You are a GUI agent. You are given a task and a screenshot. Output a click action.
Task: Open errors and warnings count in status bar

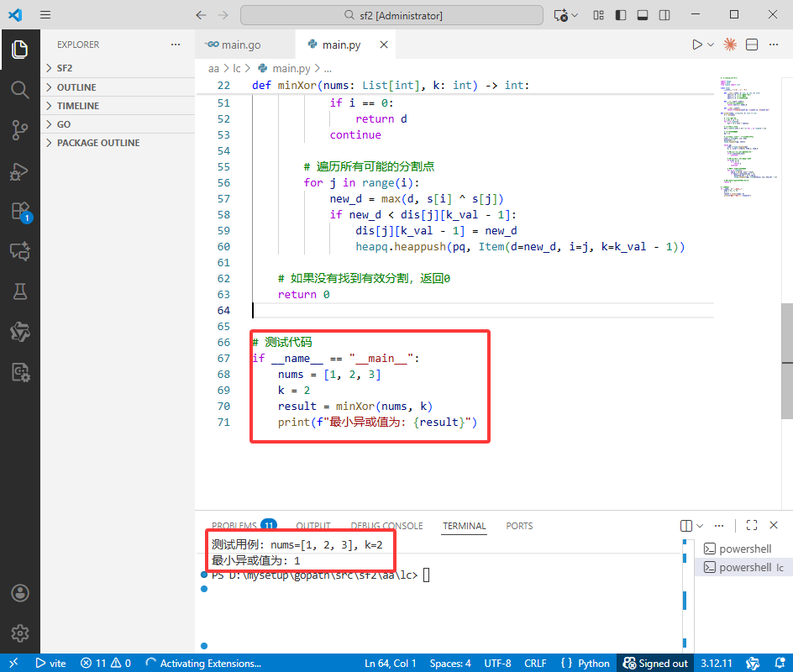tap(106, 663)
